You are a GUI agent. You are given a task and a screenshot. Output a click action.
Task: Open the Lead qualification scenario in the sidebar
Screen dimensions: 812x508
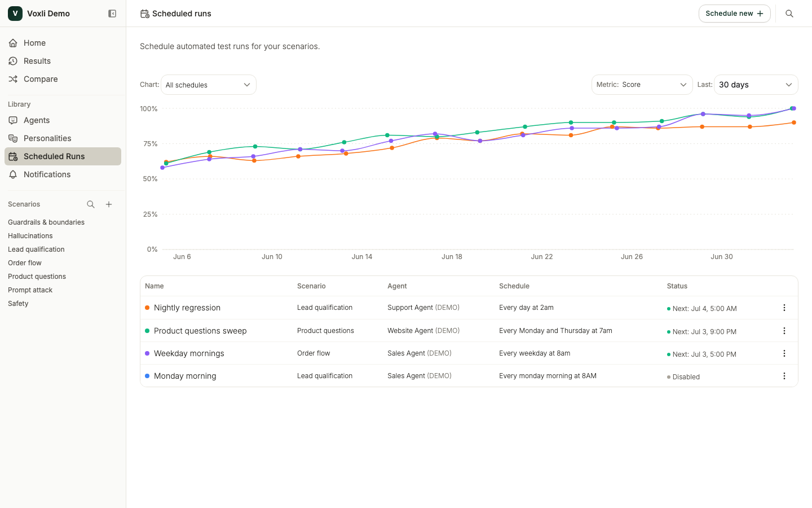click(x=36, y=249)
